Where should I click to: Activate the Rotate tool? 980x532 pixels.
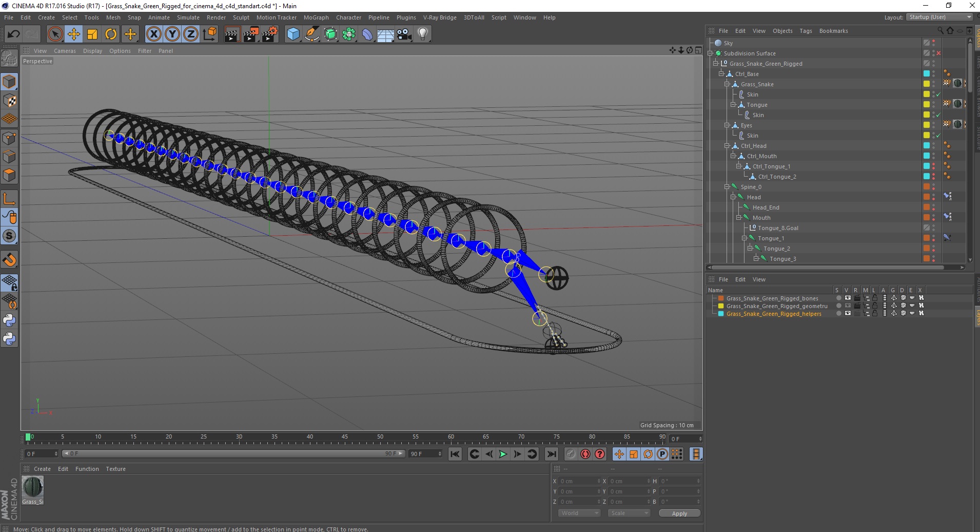[x=111, y=34]
